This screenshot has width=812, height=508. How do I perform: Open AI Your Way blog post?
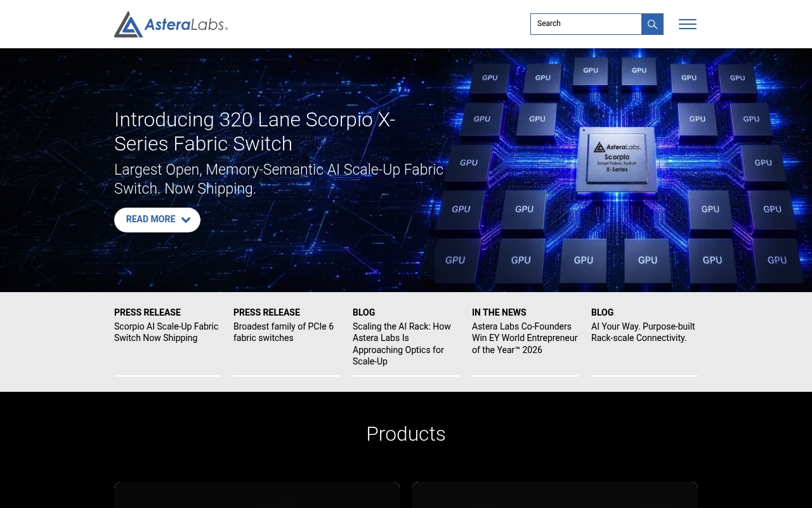[x=643, y=332]
